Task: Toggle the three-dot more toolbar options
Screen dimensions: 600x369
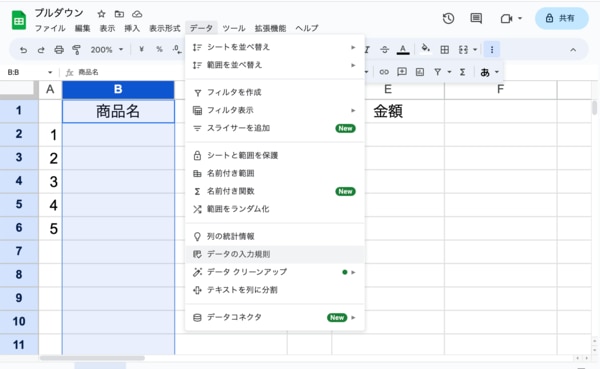Action: point(492,49)
